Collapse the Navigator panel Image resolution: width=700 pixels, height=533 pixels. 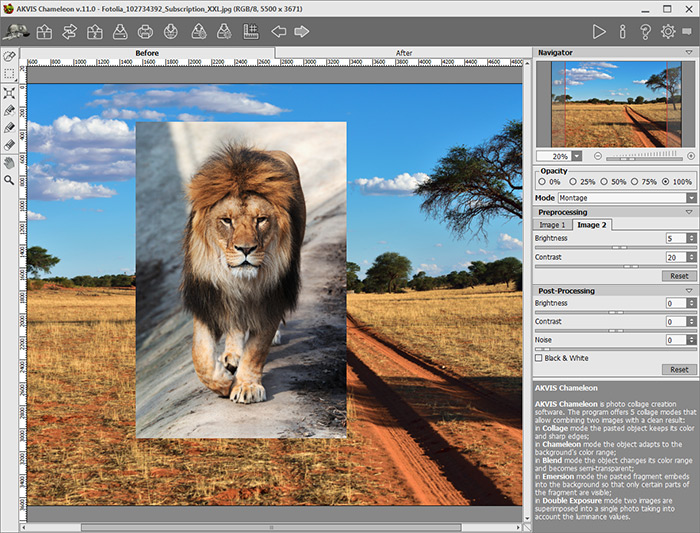(689, 53)
